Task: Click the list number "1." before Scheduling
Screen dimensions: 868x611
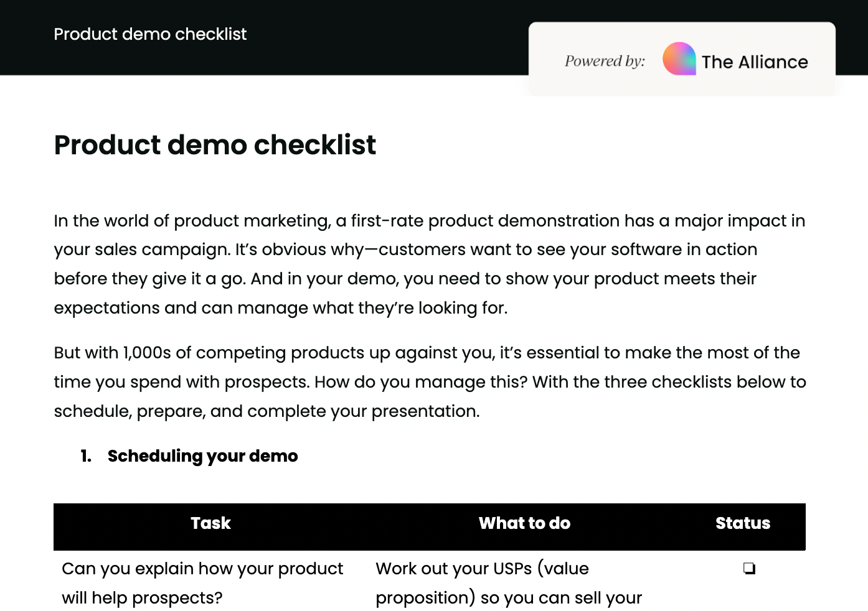Action: (x=86, y=456)
